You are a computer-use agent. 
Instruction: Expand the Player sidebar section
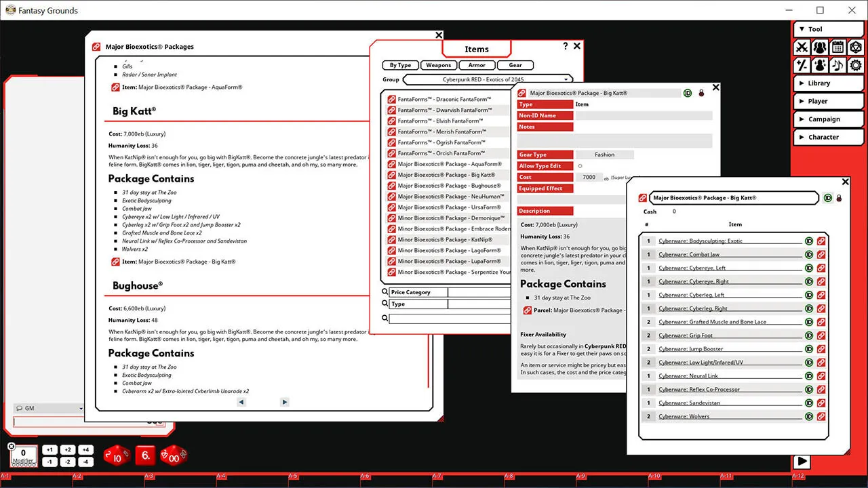click(x=828, y=101)
